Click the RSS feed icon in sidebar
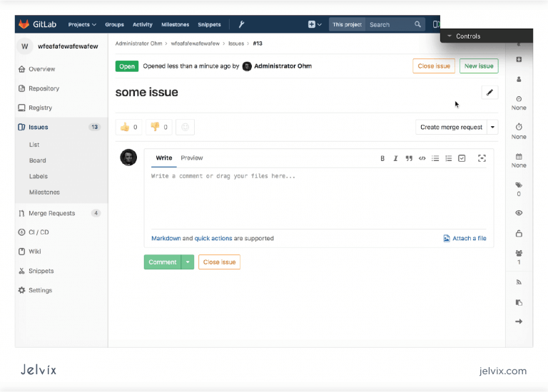548x392 pixels. pyautogui.click(x=519, y=282)
